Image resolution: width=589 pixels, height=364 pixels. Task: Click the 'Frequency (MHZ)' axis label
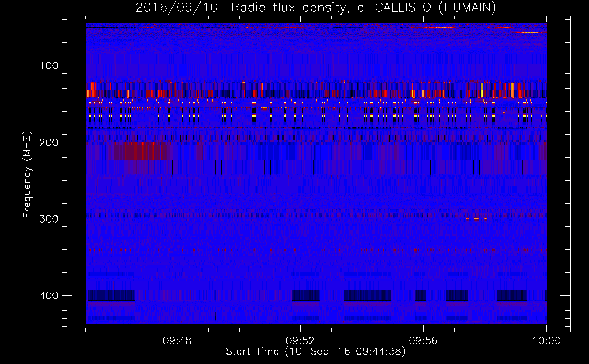pos(27,175)
